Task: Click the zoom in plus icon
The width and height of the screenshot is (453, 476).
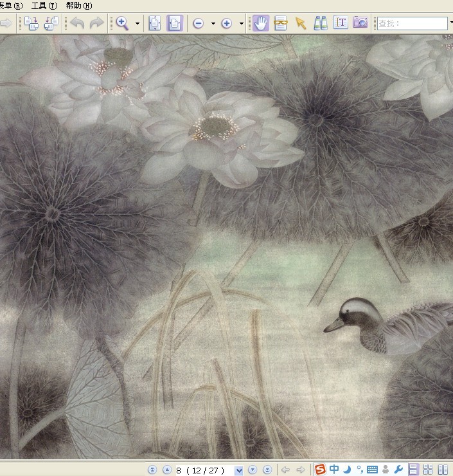Action: pyautogui.click(x=226, y=23)
